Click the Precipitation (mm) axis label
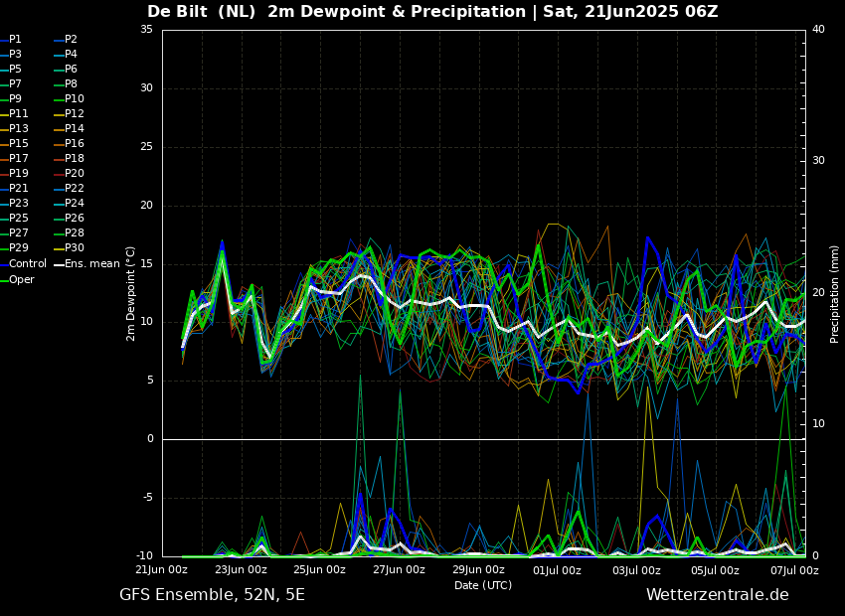This screenshot has height=616, width=845. pos(835,293)
